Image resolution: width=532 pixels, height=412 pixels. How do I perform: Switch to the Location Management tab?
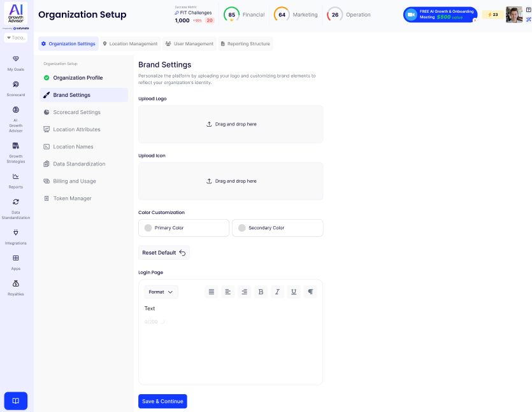[x=129, y=44]
